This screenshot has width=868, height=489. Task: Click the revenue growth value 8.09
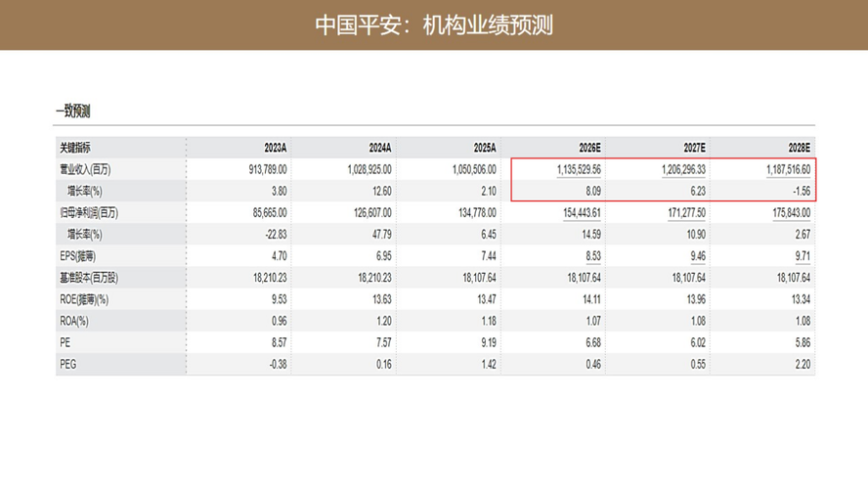pos(593,191)
